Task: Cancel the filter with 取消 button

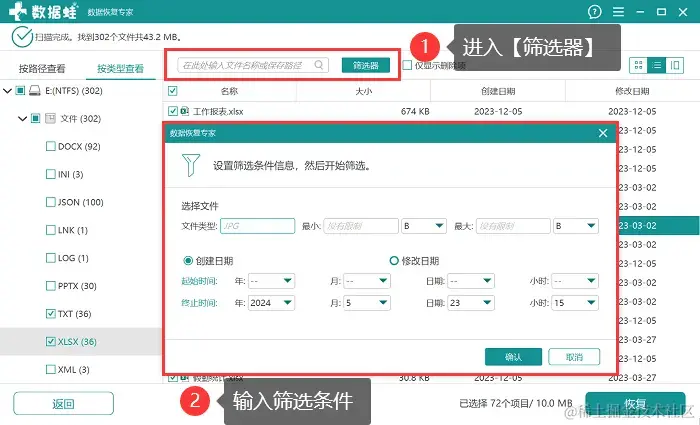Action: point(574,357)
